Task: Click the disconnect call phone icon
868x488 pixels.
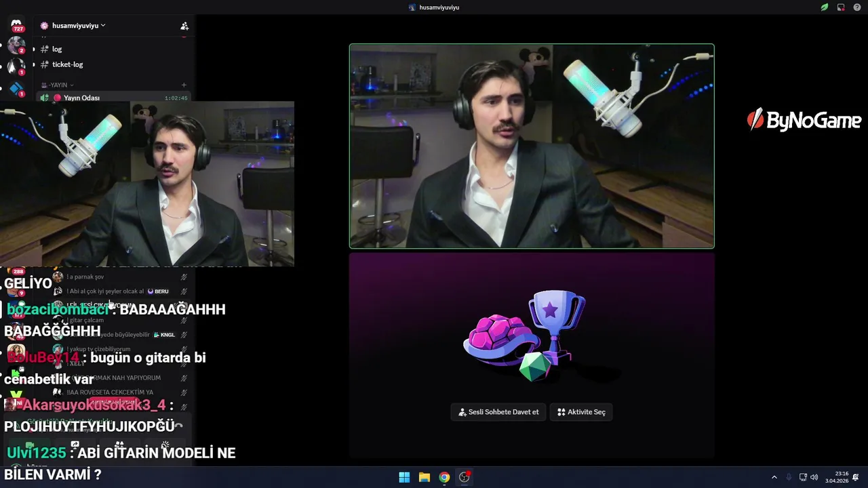Action: click(178, 426)
